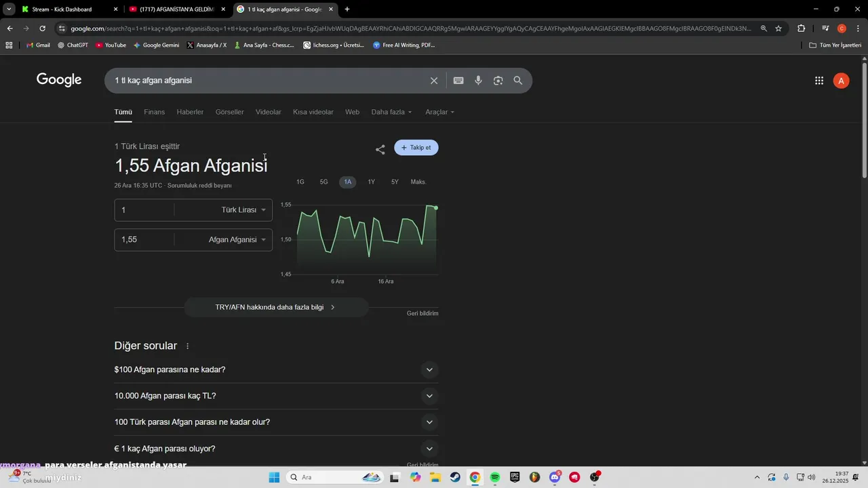Switch to the Görseller search tab
Image resolution: width=868 pixels, height=488 pixels.
229,112
